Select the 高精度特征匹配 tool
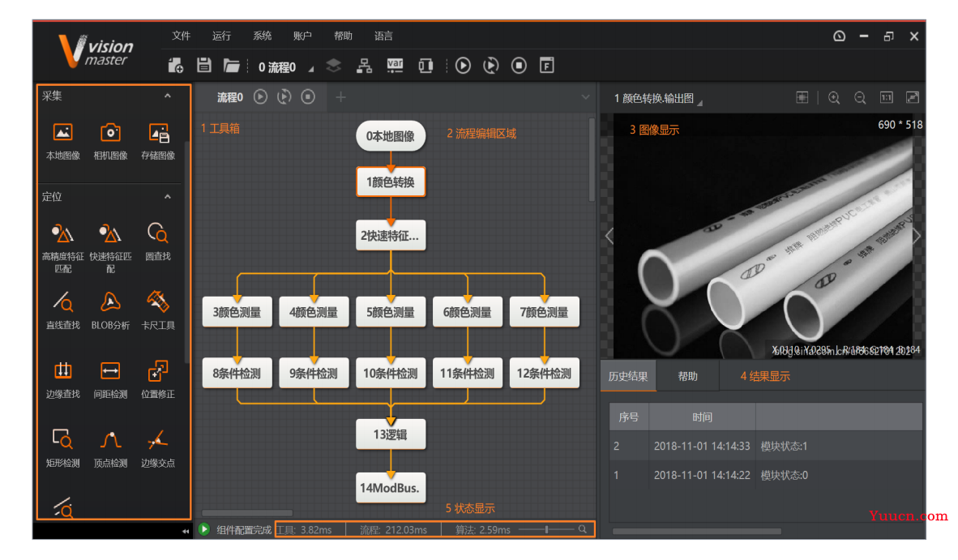The image size is (958, 560). coord(63,247)
